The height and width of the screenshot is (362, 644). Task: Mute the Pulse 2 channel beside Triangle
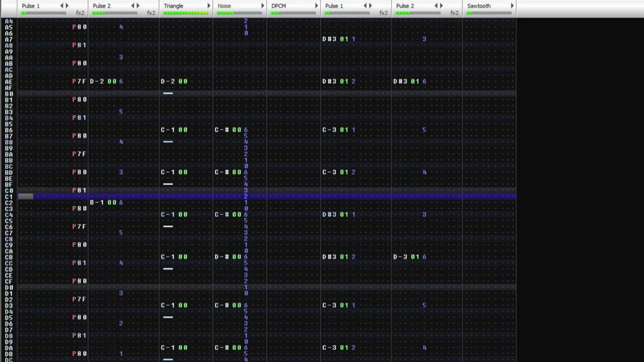click(102, 6)
